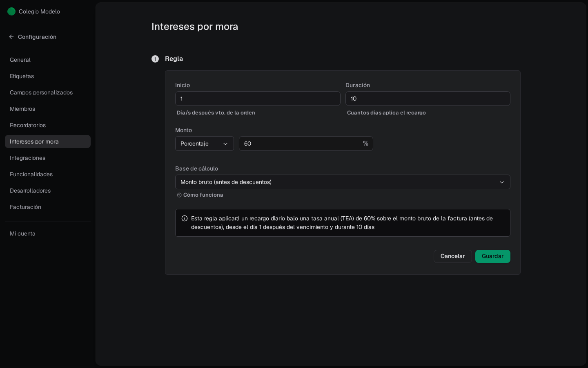Click the Colegio Modelo organization name

point(39,11)
